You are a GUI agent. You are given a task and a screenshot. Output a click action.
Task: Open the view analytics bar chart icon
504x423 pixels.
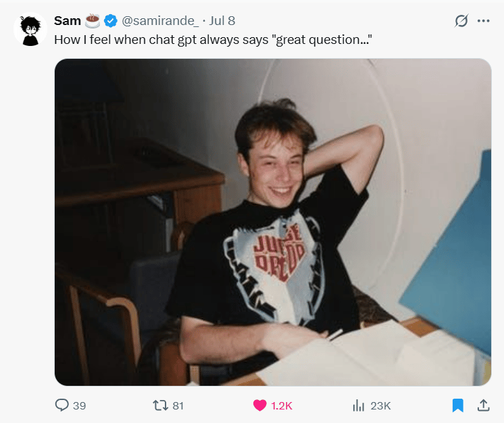coord(358,405)
